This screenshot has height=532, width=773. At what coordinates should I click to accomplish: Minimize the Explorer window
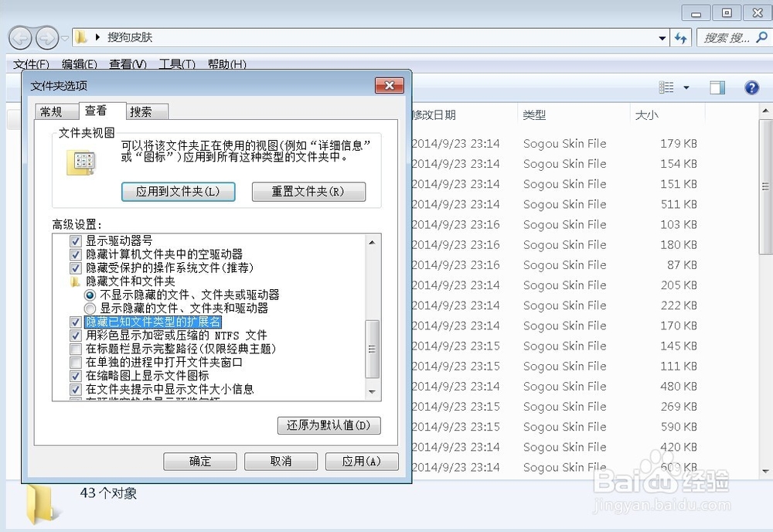(696, 13)
